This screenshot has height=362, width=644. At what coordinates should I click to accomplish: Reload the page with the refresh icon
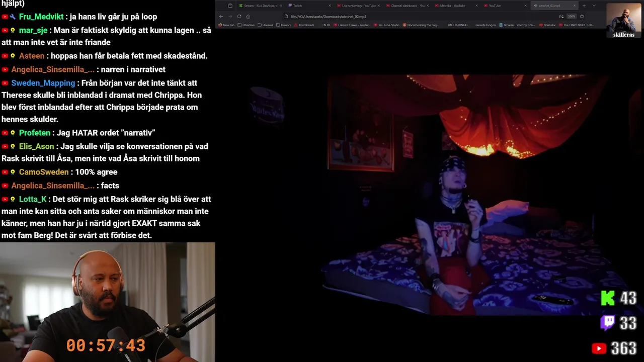coord(239,16)
